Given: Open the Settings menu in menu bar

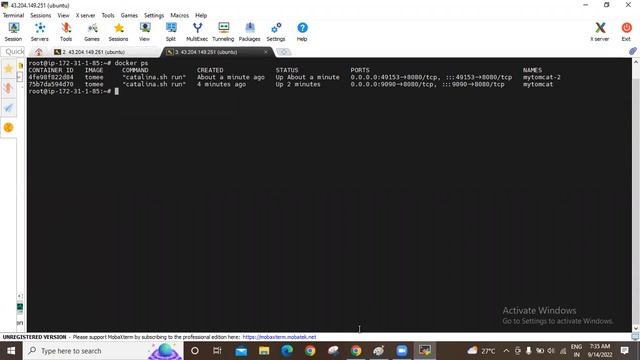Looking at the screenshot, I should click(154, 15).
